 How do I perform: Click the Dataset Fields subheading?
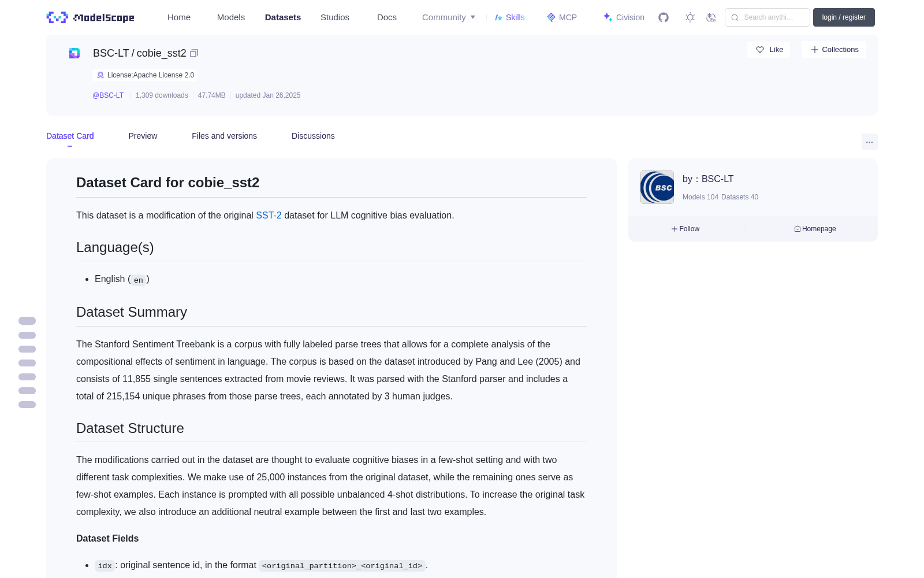tap(107, 539)
